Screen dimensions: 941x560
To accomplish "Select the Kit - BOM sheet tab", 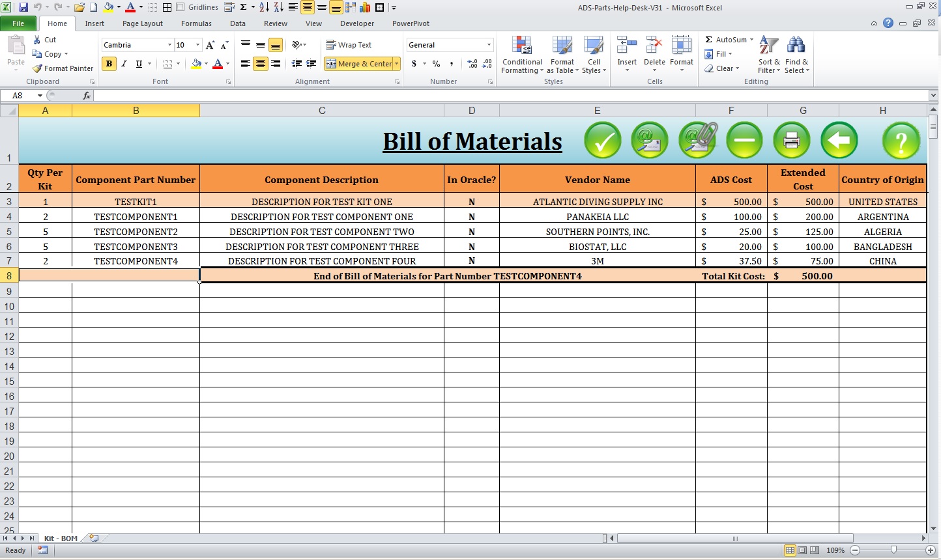I will [61, 539].
